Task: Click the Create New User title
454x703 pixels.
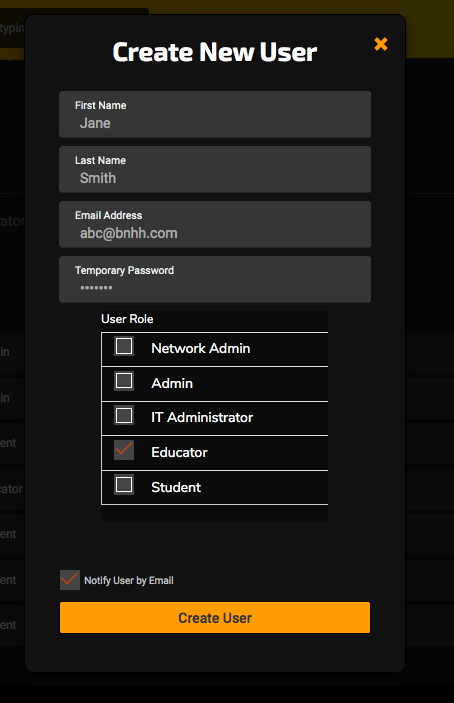Action: (x=215, y=52)
